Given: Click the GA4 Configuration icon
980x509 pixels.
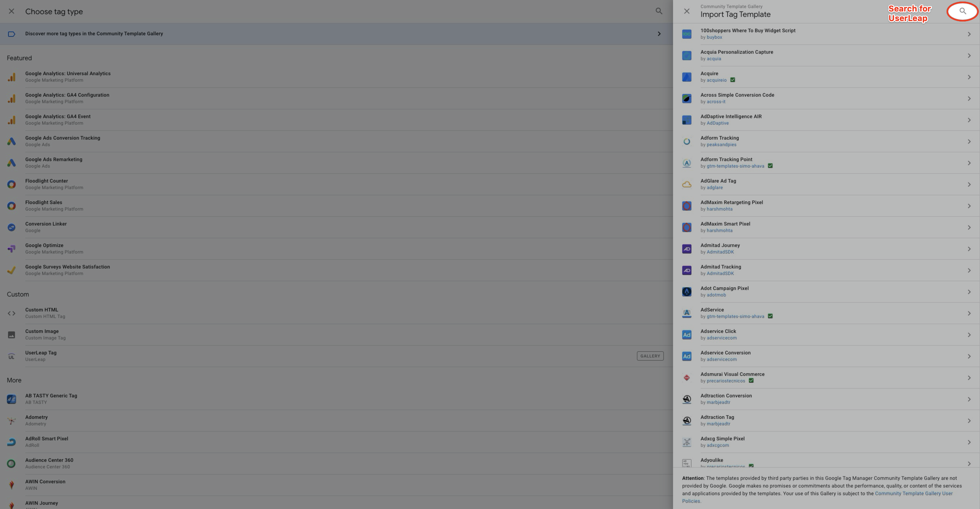Looking at the screenshot, I should [12, 99].
